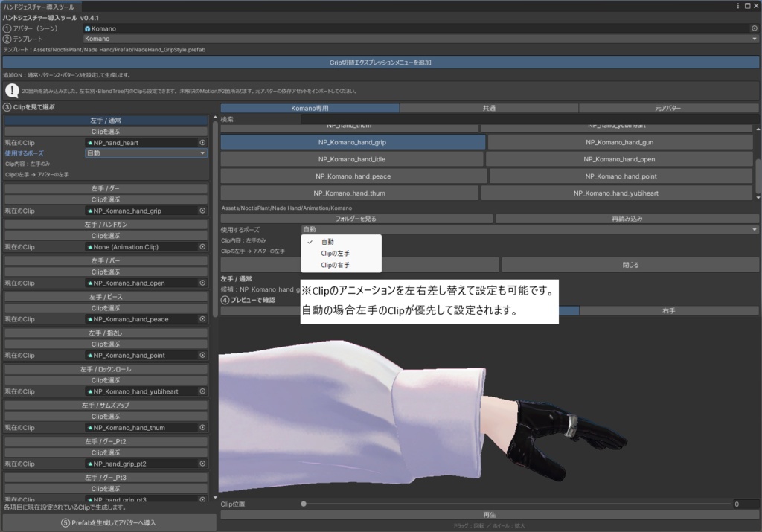This screenshot has width=762, height=532.
Task: Pick NP_Komano_hand_gun from the clip list
Action: [620, 142]
